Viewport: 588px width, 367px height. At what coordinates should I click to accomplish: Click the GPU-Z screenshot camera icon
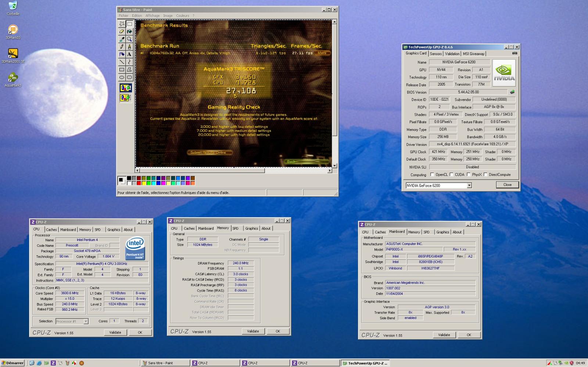click(514, 53)
